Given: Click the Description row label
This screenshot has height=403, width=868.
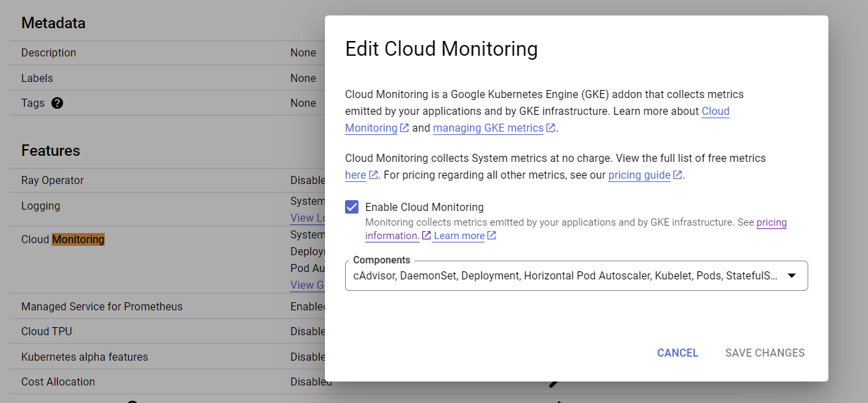Looking at the screenshot, I should pos(49,52).
